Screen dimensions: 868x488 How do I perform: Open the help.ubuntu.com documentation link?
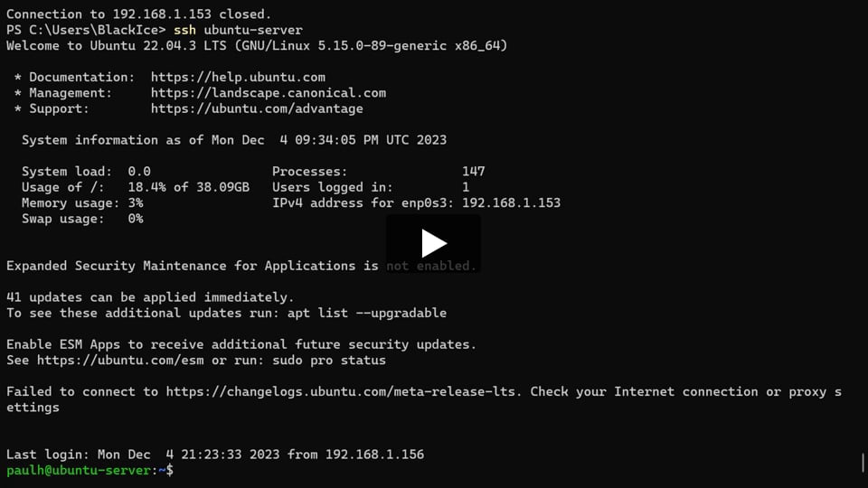[238, 77]
